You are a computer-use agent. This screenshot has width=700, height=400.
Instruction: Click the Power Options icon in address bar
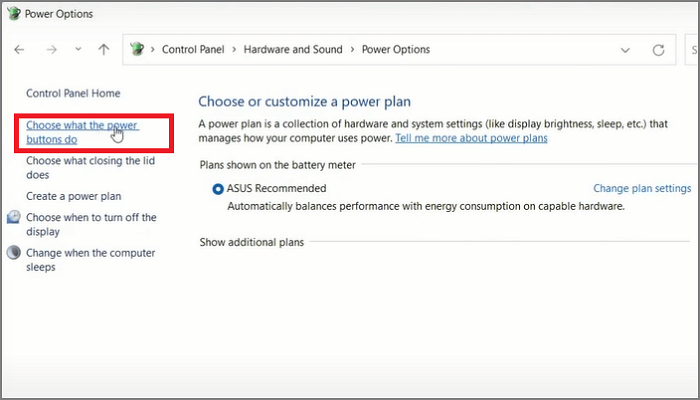138,49
